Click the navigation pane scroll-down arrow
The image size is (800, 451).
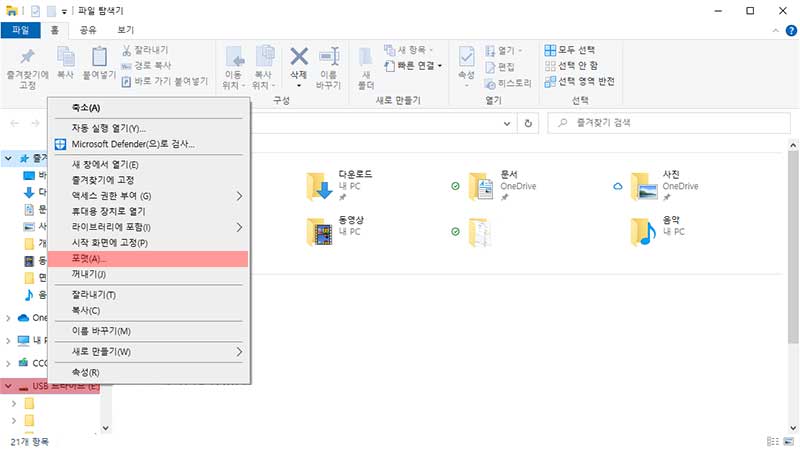pos(106,429)
